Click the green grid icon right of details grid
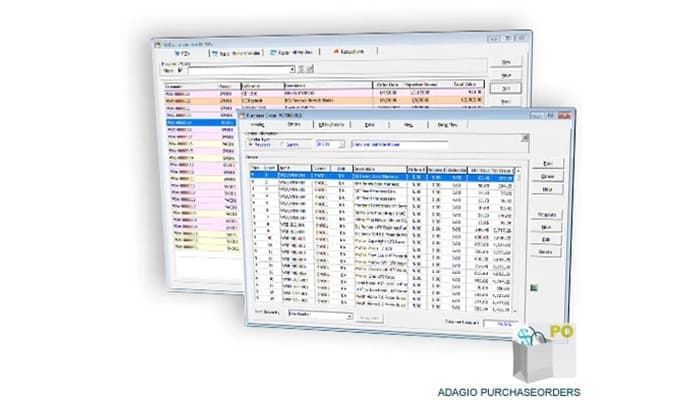Viewport: 700px width, 400px height. coord(533,288)
